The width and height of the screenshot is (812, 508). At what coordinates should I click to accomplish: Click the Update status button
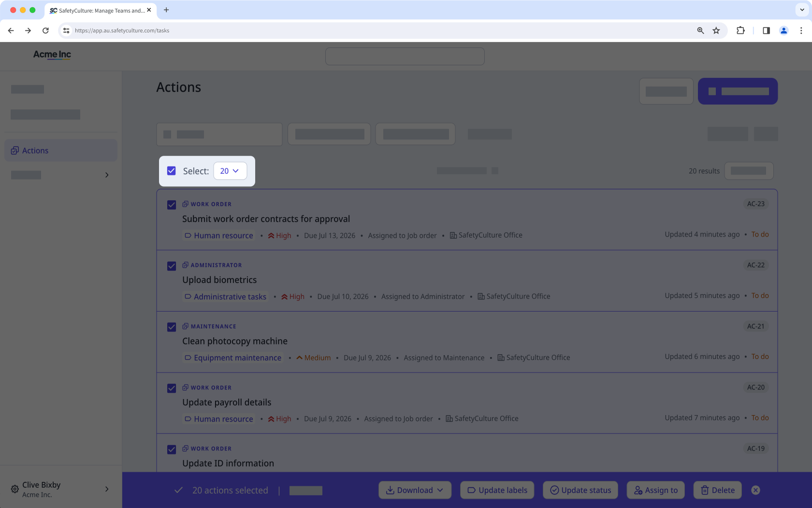[580, 490]
